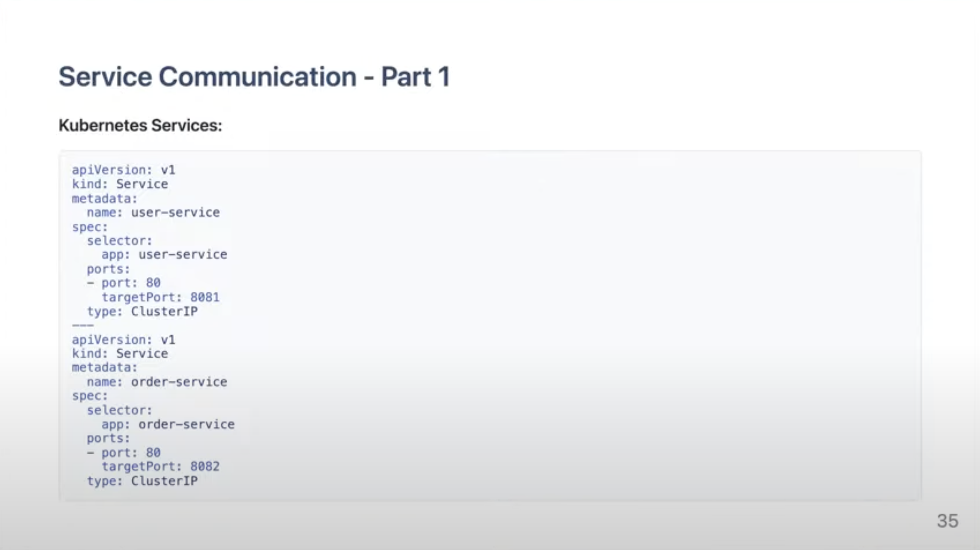Click type: ClusterIP below targetPort 8081
The width and height of the screenshot is (980, 550).
point(142,311)
